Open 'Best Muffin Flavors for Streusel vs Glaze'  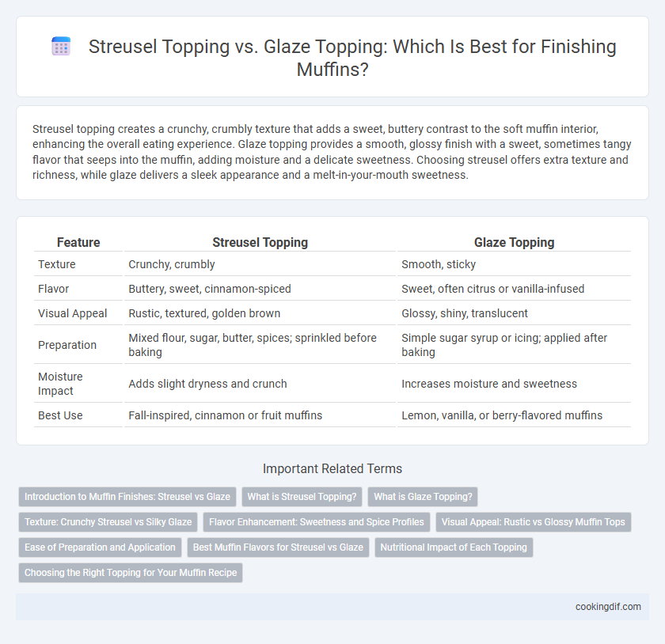[278, 547]
